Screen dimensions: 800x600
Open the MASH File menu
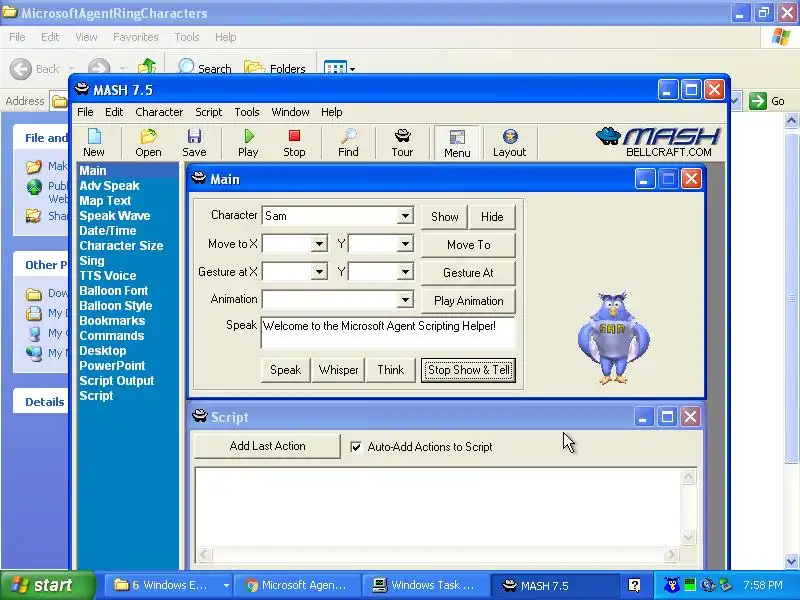[85, 112]
